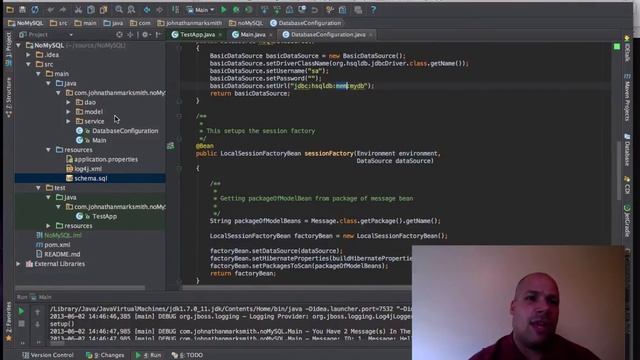
Task: Click the johnathanmarksmith breadcrumb
Action: 190,23
